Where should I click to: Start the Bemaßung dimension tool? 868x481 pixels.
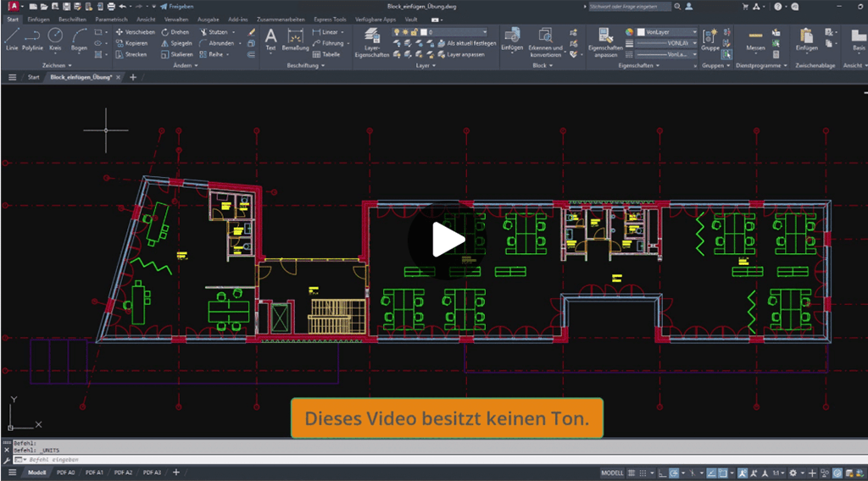295,39
